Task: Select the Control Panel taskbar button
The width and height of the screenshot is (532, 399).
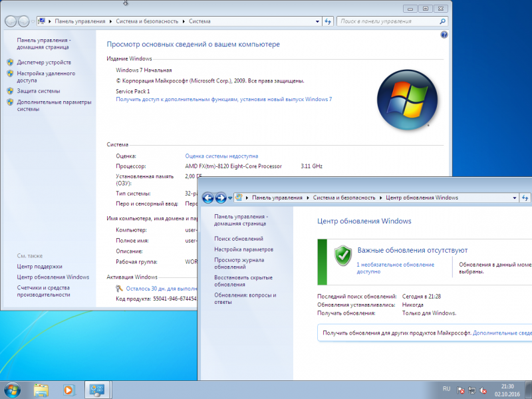Action: (97, 390)
